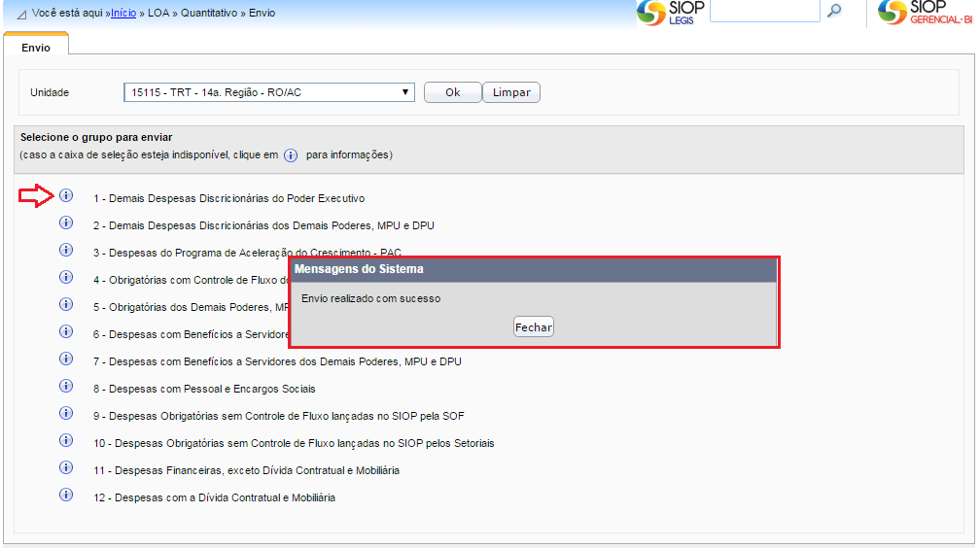Click the search input field at top

pos(765,11)
